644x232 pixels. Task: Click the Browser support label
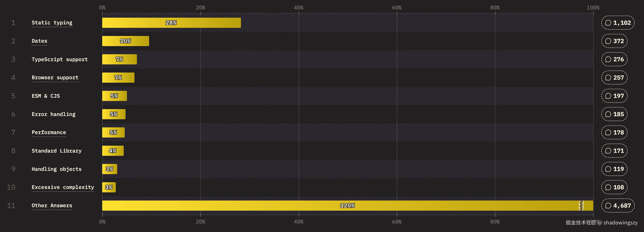coord(55,77)
